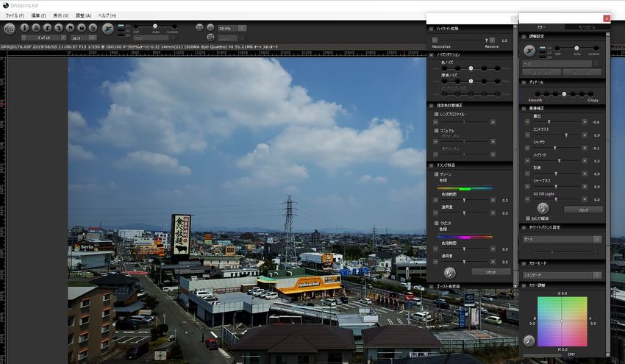Select X3F mode in 調整設定 panel
Screen dimensions: 625x364
(x=557, y=49)
